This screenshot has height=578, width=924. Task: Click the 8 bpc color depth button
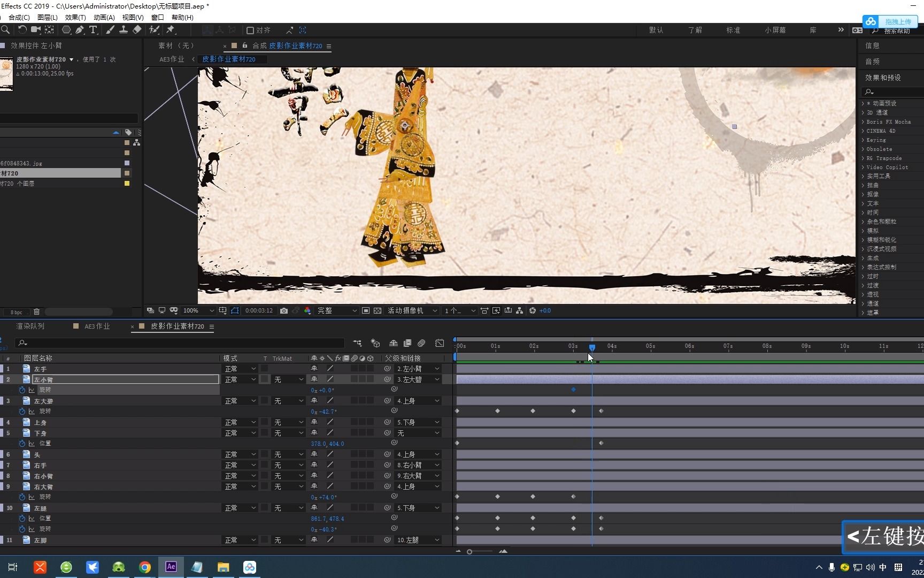[17, 312]
